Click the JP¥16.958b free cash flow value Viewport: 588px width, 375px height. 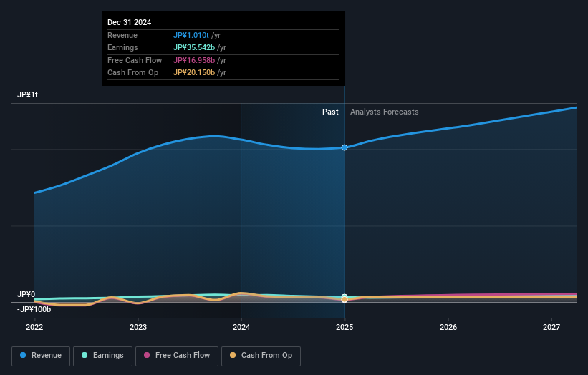pyautogui.click(x=194, y=60)
